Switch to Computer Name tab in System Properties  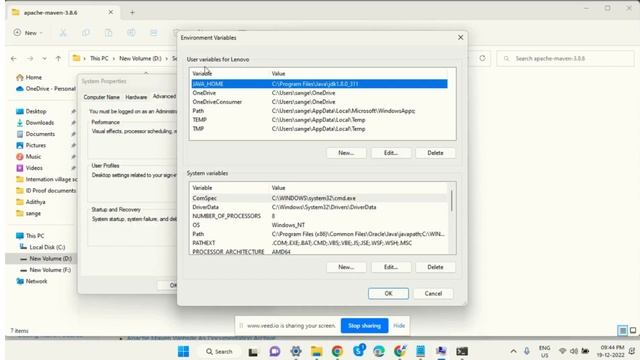pos(101,97)
